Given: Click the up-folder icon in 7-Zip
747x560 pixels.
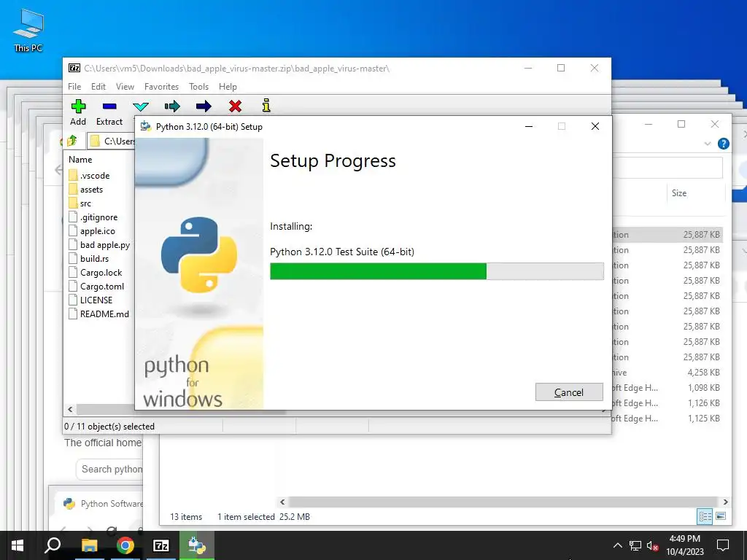Looking at the screenshot, I should tap(71, 141).
